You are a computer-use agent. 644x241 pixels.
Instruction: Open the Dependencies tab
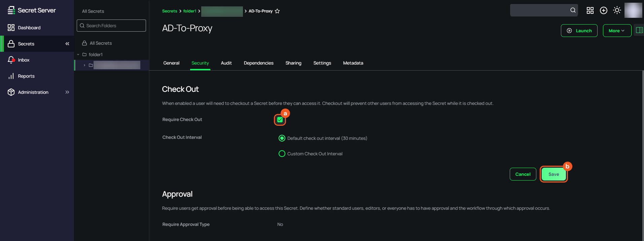258,63
